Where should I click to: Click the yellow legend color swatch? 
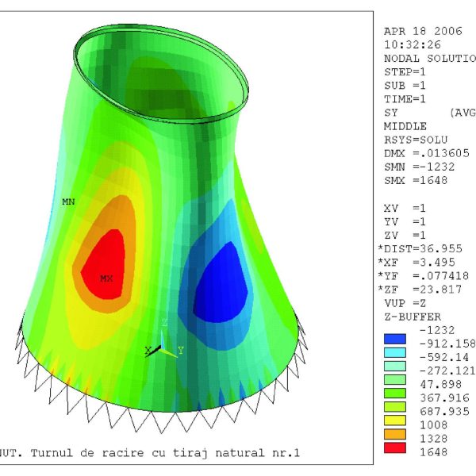point(394,424)
